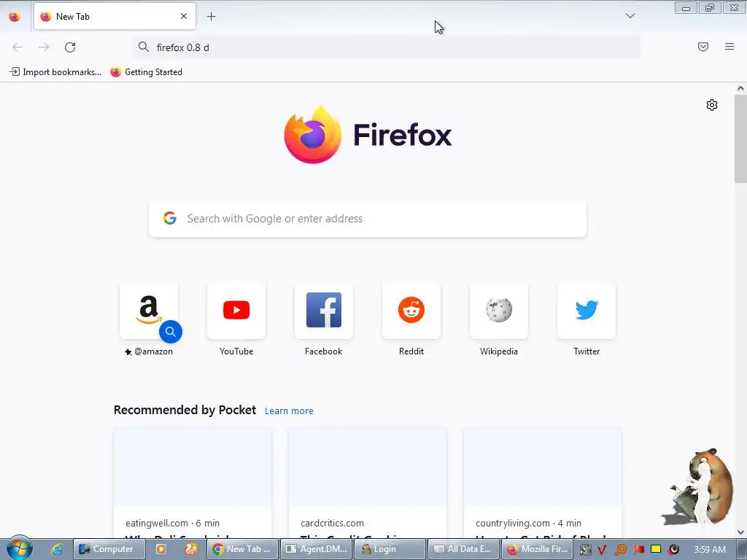Switch to All Data E... taskbar window
The image size is (747, 560).
(x=463, y=549)
